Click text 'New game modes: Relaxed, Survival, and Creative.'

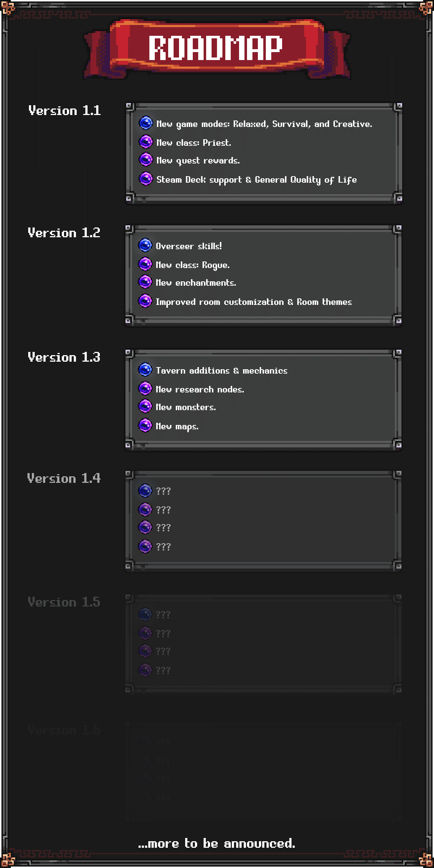[x=264, y=124]
